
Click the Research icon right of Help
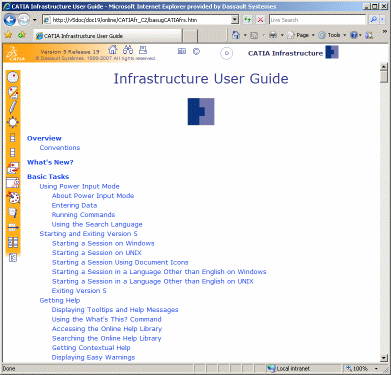369,35
